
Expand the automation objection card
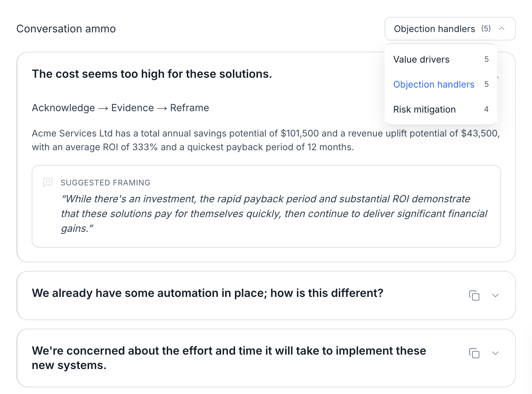pos(496,296)
